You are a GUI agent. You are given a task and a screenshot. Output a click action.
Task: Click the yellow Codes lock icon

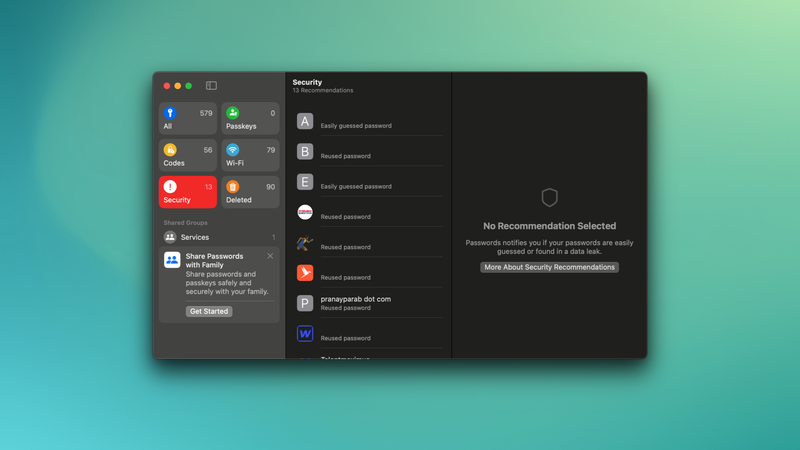pos(170,149)
